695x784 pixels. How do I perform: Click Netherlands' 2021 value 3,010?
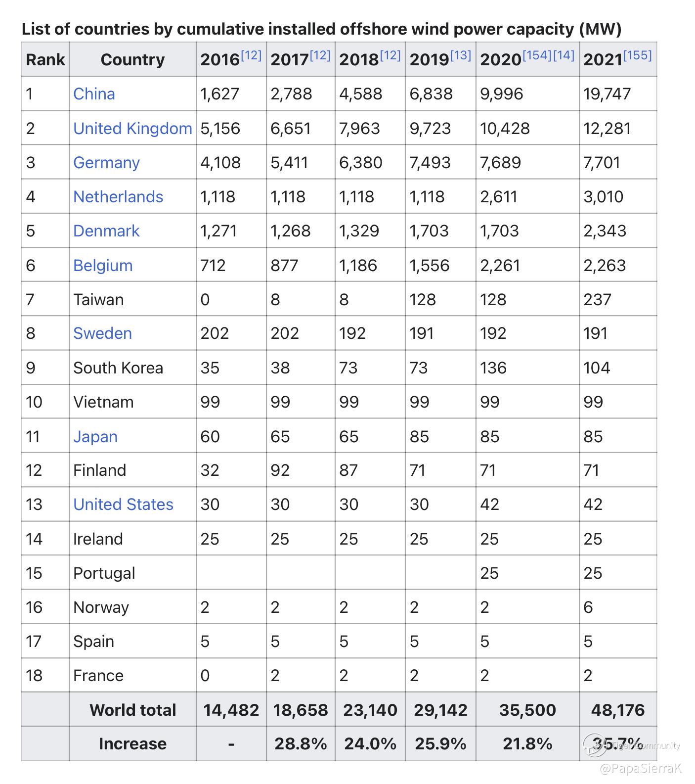tap(603, 197)
